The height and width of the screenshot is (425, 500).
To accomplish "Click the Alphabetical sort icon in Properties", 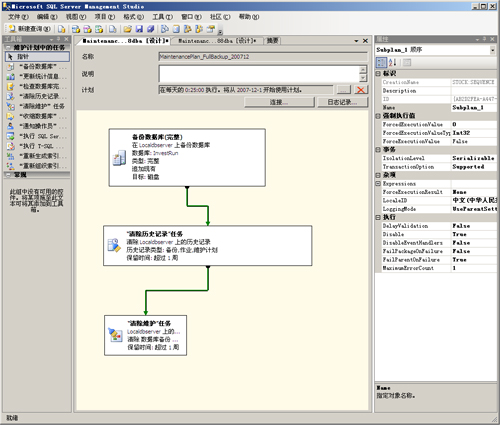I will (392, 62).
